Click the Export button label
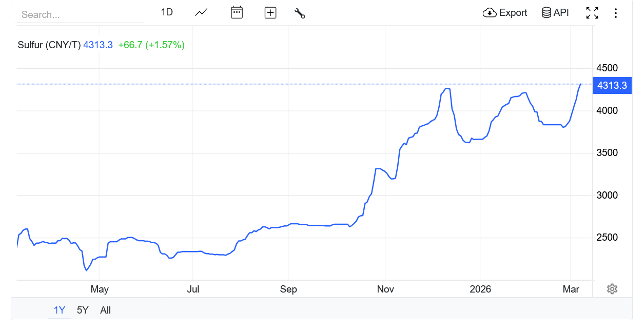The image size is (644, 331). click(x=513, y=13)
